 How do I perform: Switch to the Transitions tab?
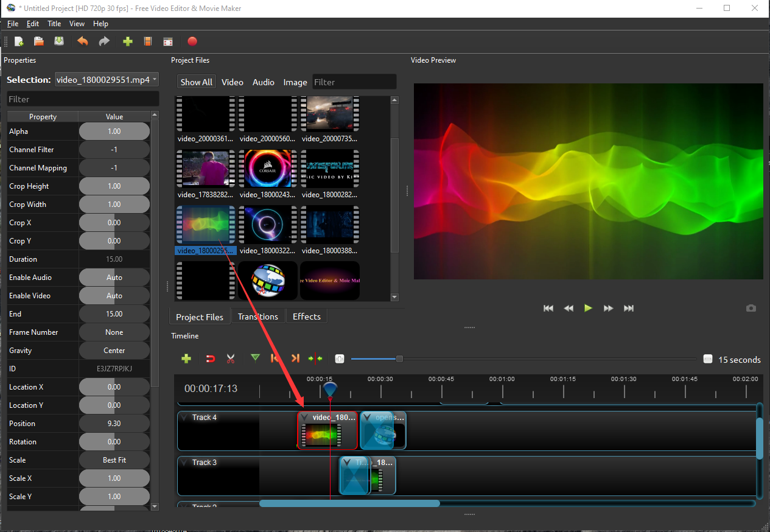coord(257,317)
